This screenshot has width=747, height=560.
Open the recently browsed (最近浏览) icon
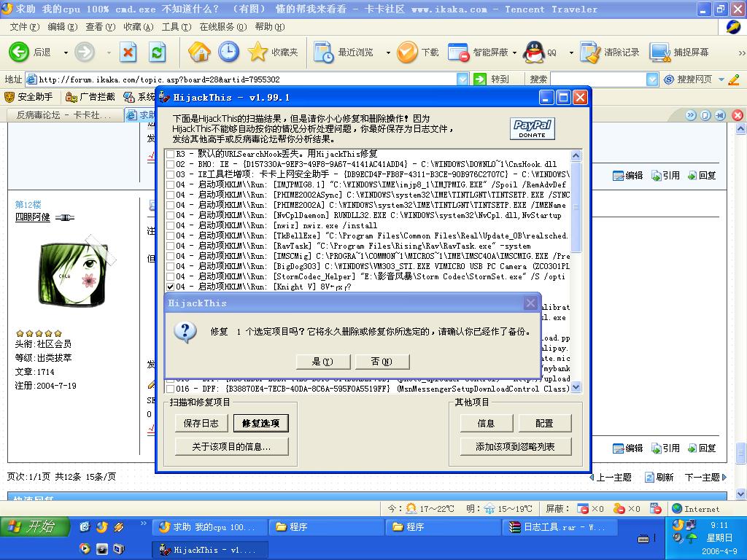(x=324, y=52)
